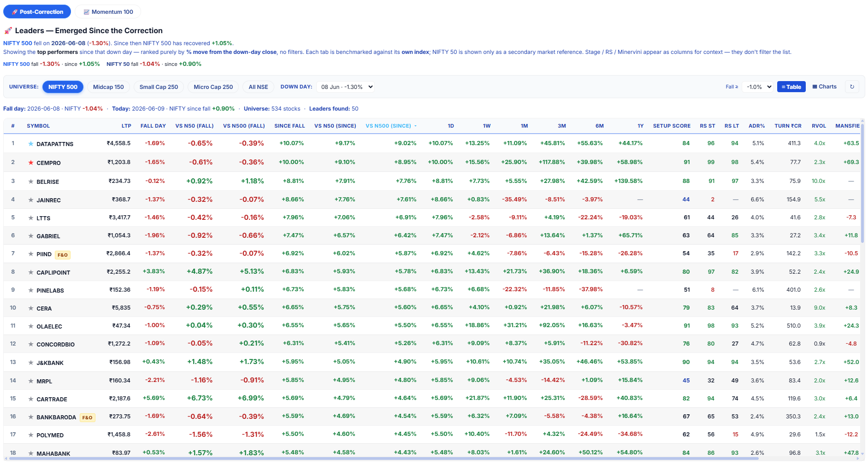Star the CAPLIPOINT stock
Screen dimensions: 868x464
coord(31,272)
